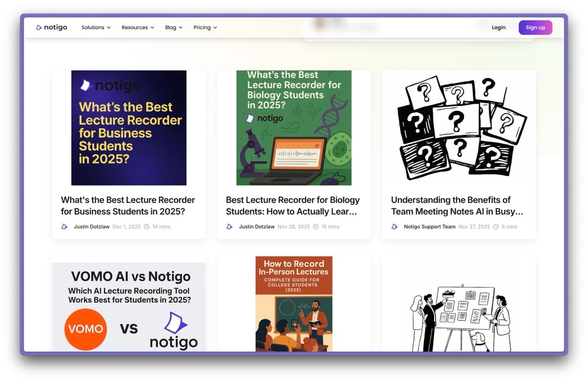This screenshot has width=588, height=382.
Task: Click the author icon beside Notigo Support Team
Action: (x=394, y=226)
